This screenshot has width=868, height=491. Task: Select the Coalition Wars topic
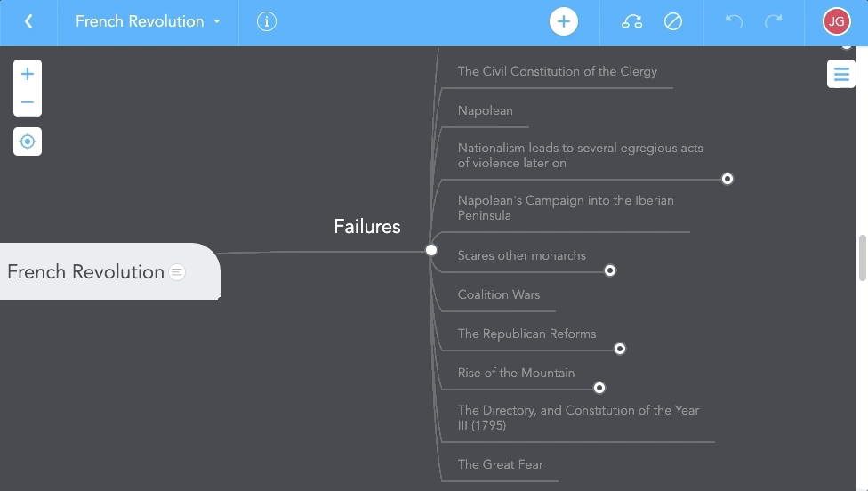pos(499,294)
